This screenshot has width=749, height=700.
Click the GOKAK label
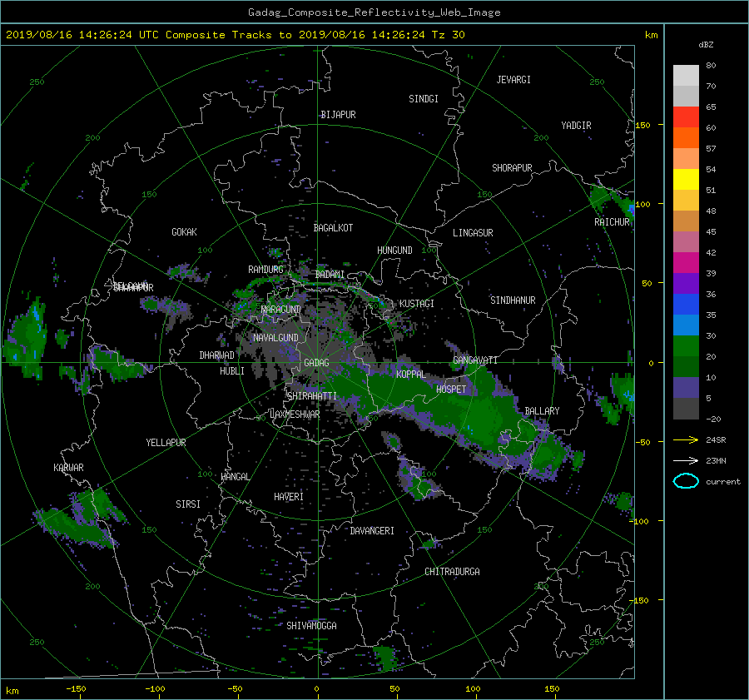(185, 232)
